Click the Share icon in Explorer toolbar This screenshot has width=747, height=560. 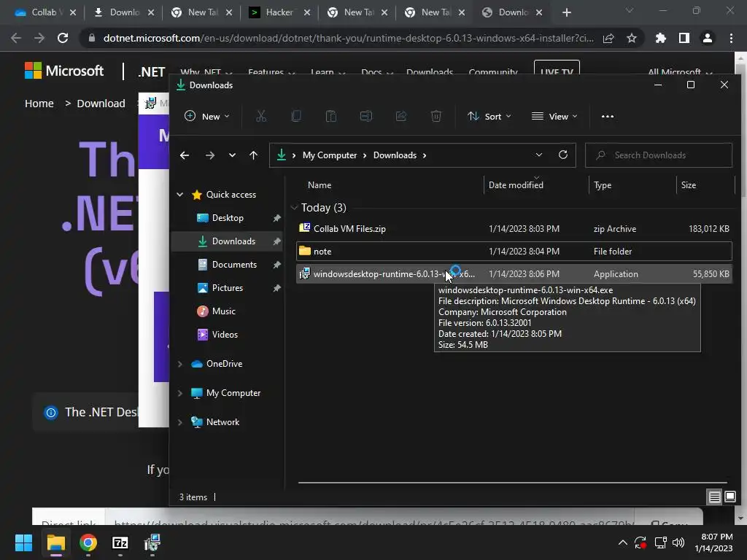401,116
